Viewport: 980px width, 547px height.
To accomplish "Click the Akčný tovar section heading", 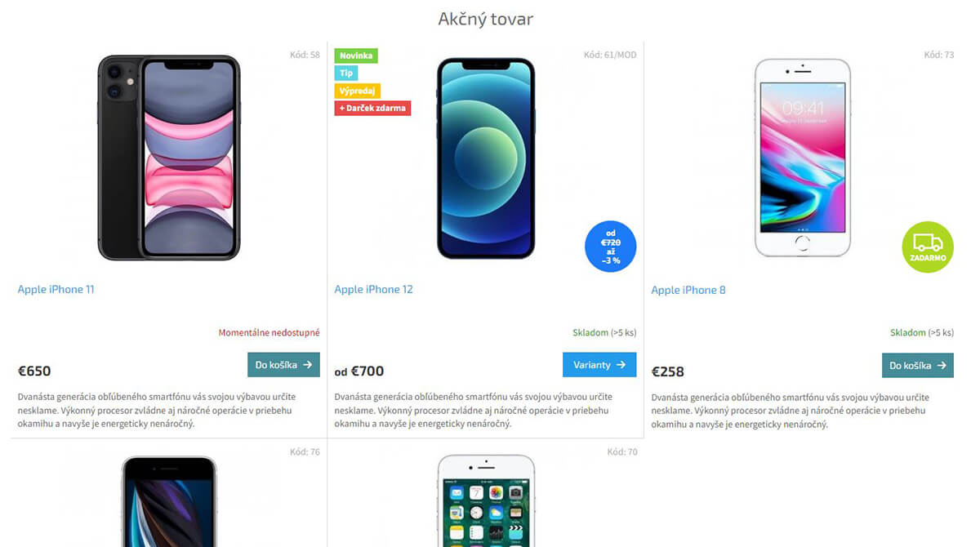I will 486,18.
